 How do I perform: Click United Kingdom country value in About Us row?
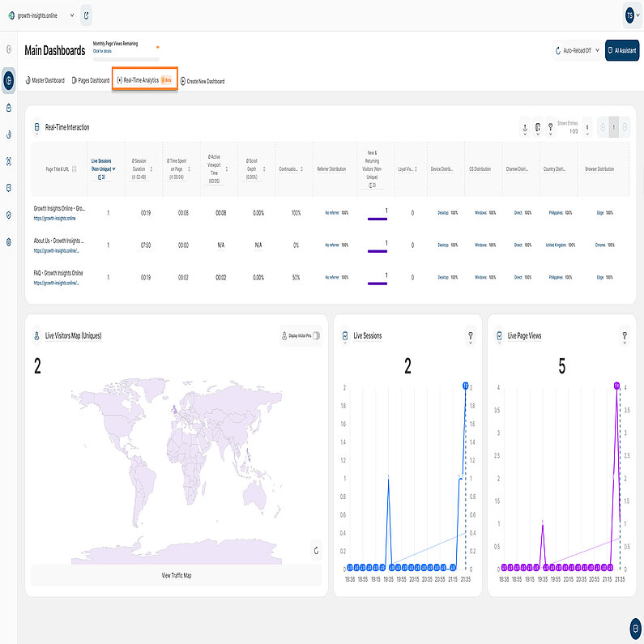pos(561,245)
